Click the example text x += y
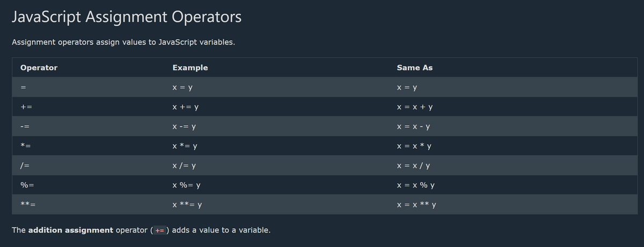Viewport: 644px width, 247px height. pos(186,107)
